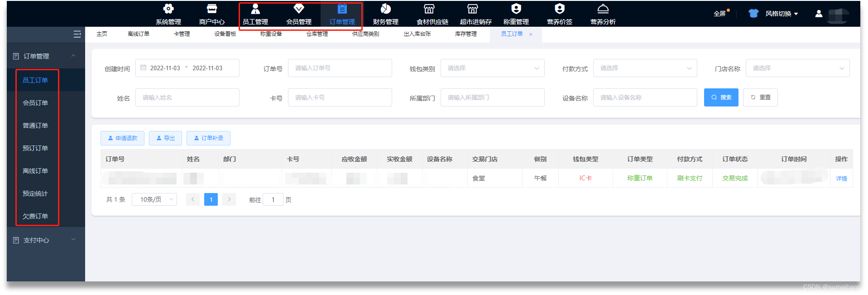The image size is (868, 295).
Task: Switch to 库存管理 tab
Action: click(466, 34)
